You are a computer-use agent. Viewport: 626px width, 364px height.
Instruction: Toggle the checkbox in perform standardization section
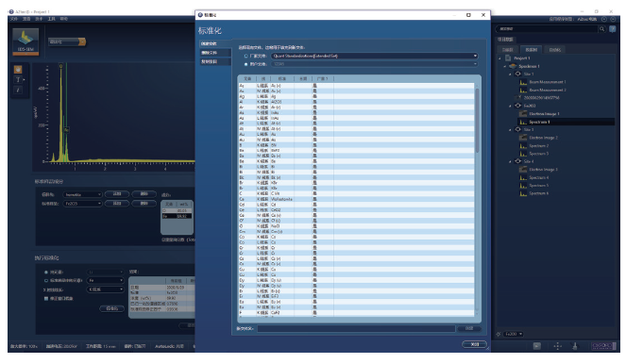pos(46,298)
